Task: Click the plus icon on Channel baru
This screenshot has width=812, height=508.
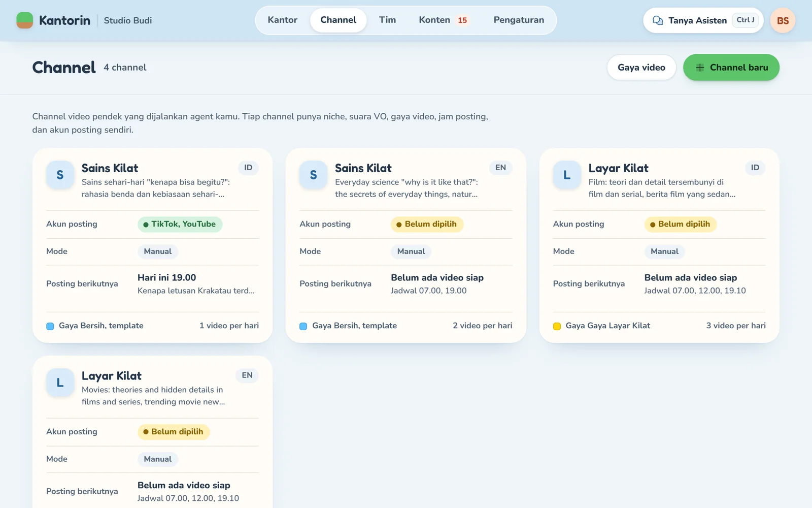Action: pyautogui.click(x=700, y=68)
